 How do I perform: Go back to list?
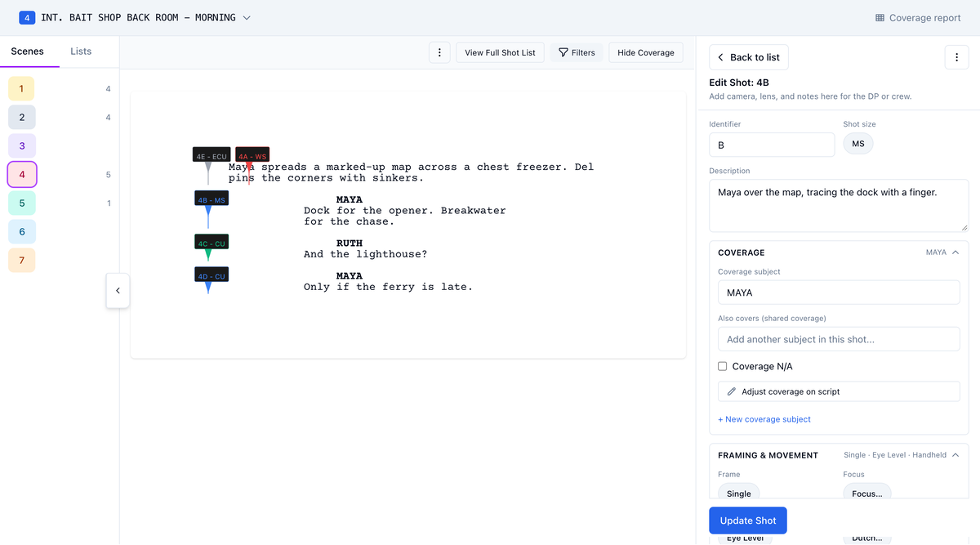749,57
